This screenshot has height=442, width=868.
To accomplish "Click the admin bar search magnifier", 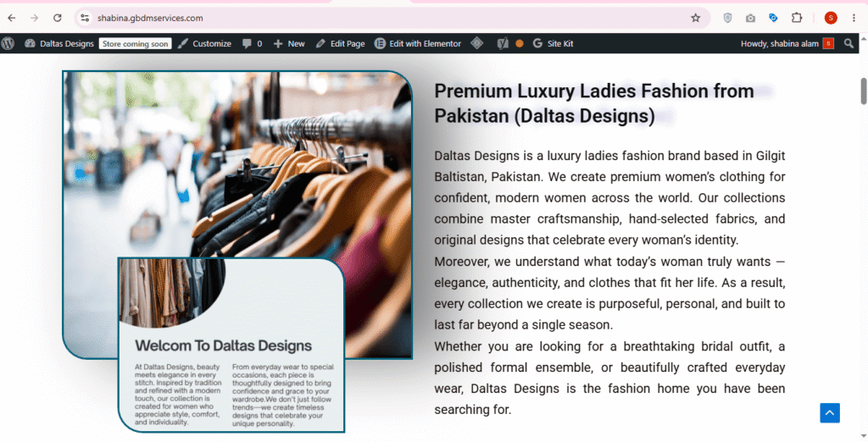I will tap(849, 43).
